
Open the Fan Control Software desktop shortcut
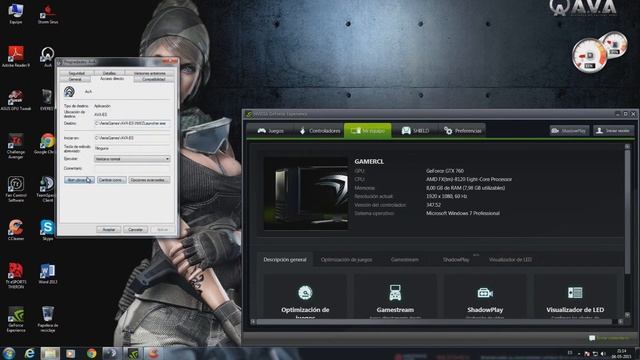pos(16,189)
